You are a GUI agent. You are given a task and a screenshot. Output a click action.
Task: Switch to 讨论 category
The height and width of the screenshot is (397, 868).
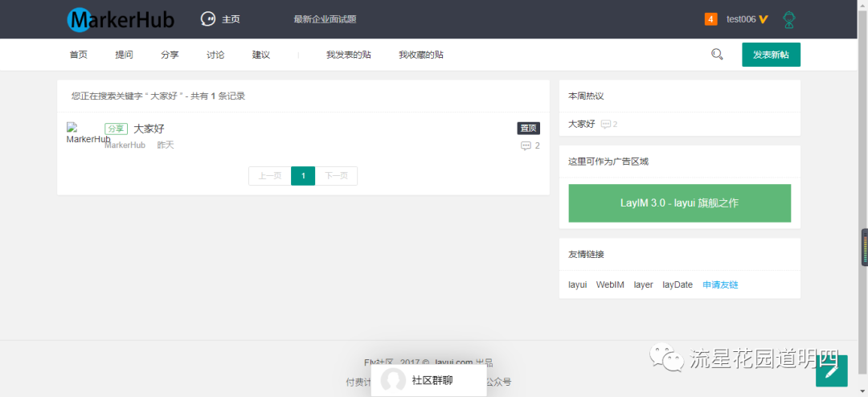coord(215,55)
